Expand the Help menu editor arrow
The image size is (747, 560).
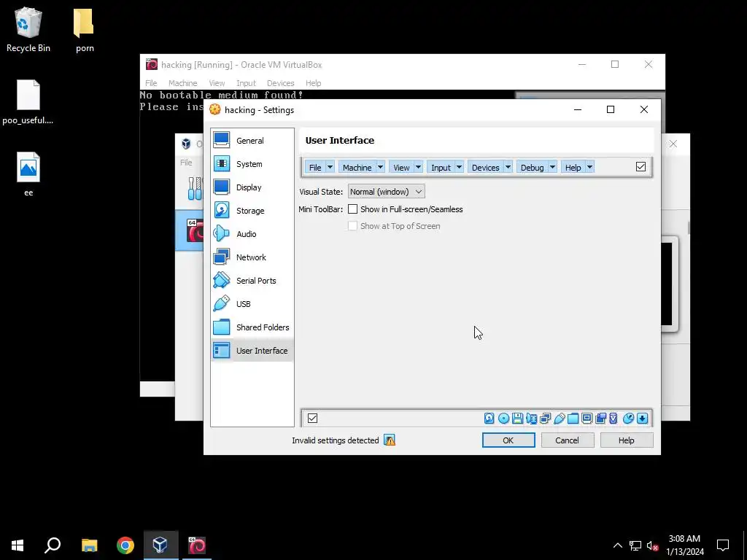[x=589, y=167]
